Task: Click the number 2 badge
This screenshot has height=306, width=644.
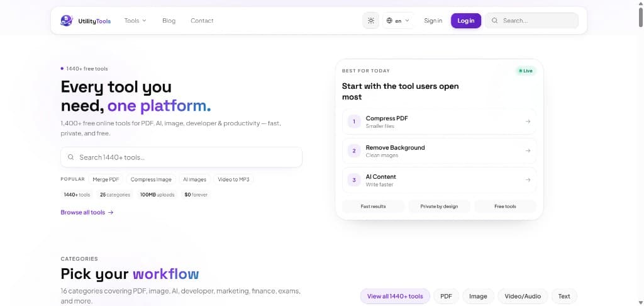Action: point(354,150)
